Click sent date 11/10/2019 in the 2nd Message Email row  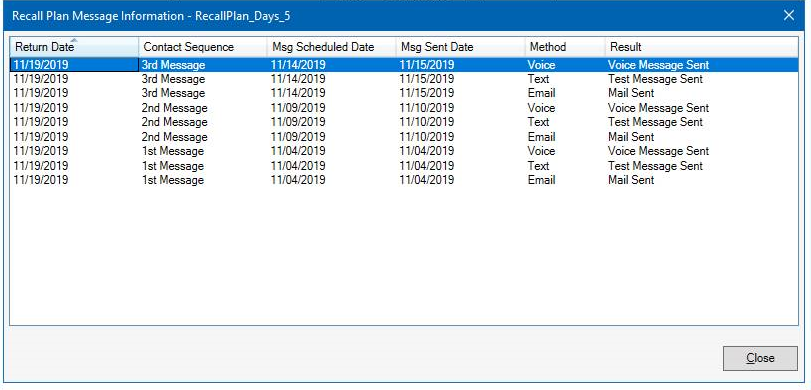tap(427, 137)
